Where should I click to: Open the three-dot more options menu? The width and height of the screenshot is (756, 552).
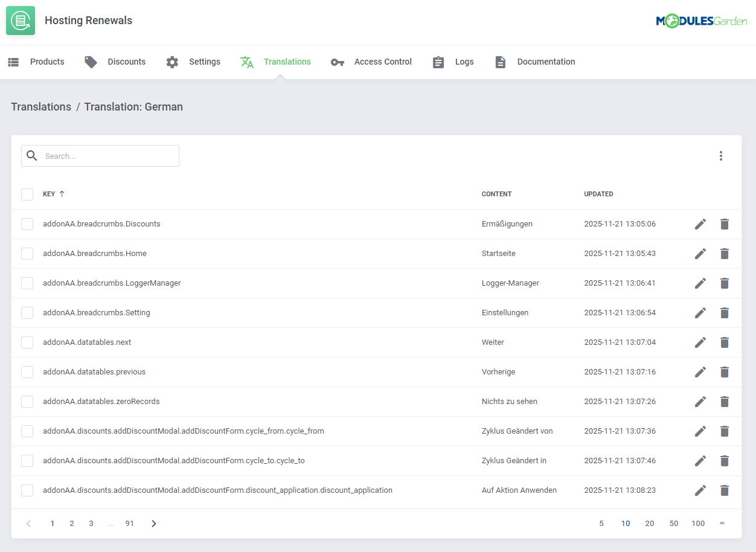click(720, 156)
